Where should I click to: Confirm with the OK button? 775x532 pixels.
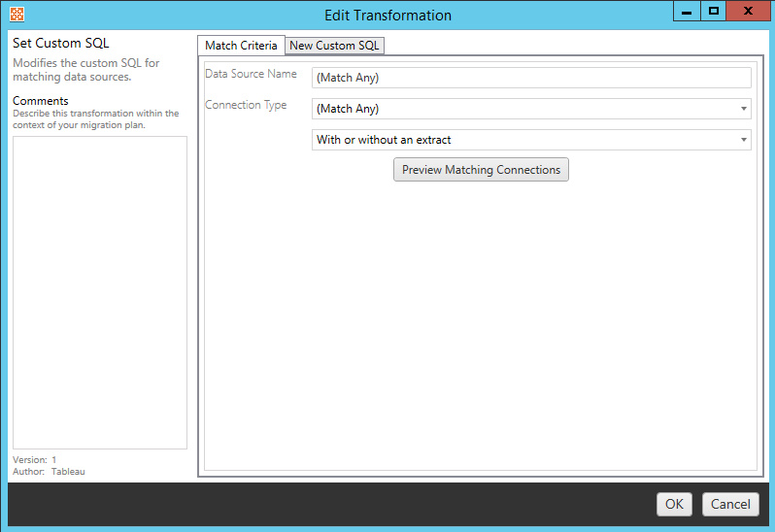click(674, 504)
